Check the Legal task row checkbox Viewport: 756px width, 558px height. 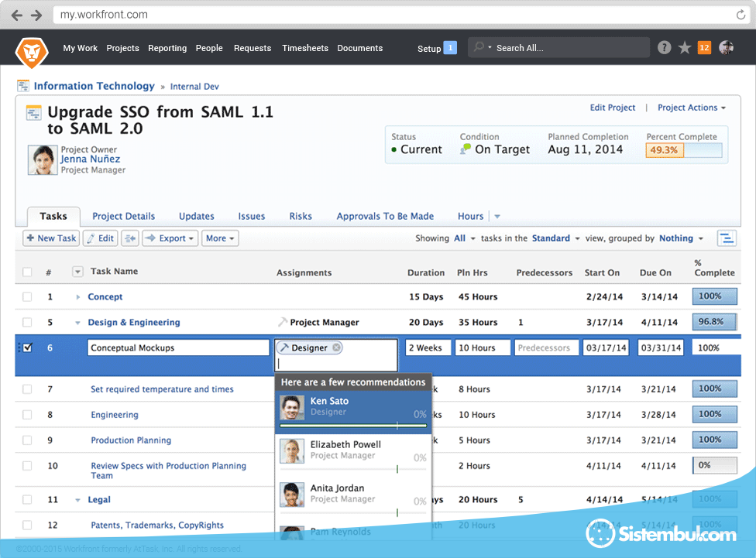click(x=27, y=500)
